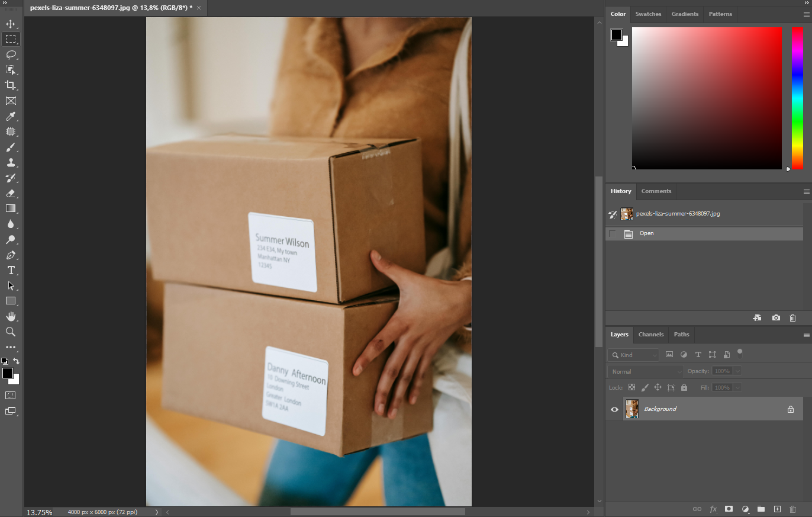Filter layers by adjustment layers
The height and width of the screenshot is (517, 812).
coord(684,355)
